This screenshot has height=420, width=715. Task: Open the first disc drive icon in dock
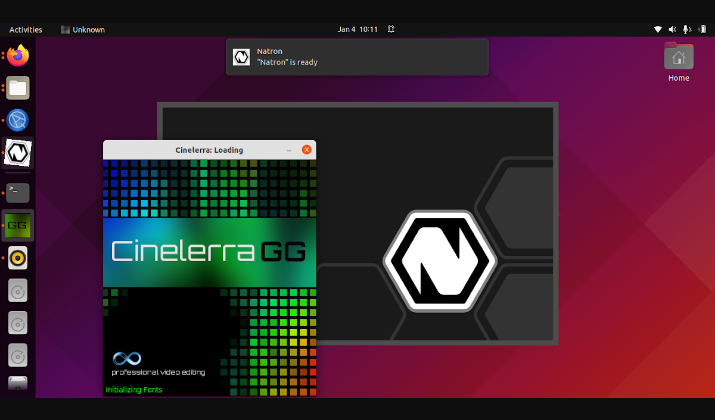coord(18,290)
